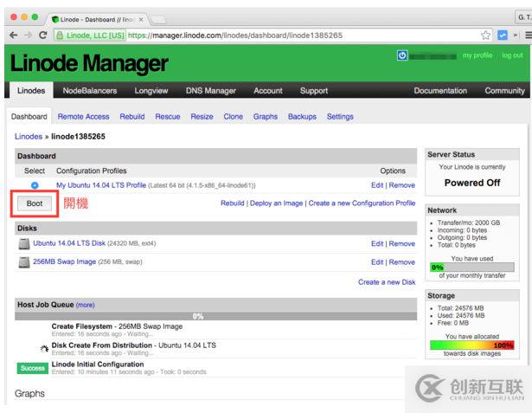Image resolution: width=532 pixels, height=413 pixels.
Task: Click 'Create Filesystem' job entry text
Action: [x=82, y=326]
